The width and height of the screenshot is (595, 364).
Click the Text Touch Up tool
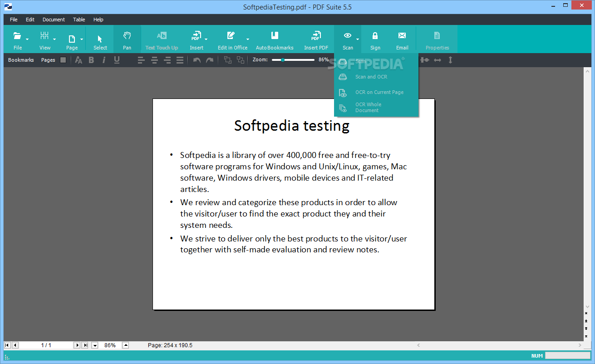click(162, 39)
